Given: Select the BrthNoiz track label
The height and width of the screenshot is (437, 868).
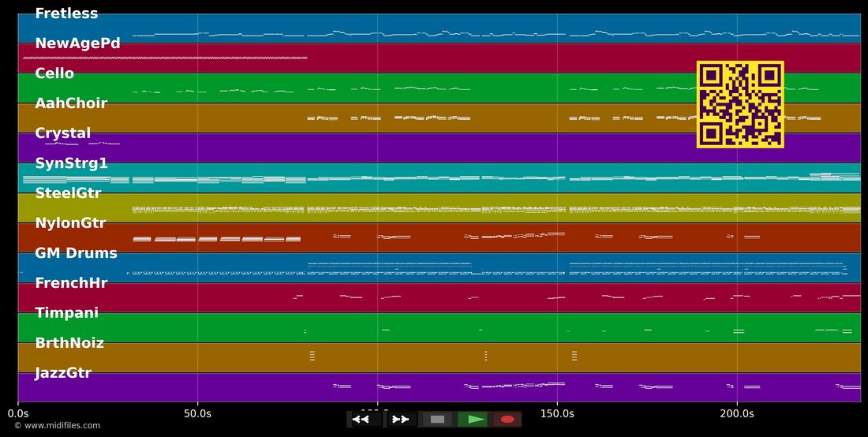Looking at the screenshot, I should (x=69, y=342).
